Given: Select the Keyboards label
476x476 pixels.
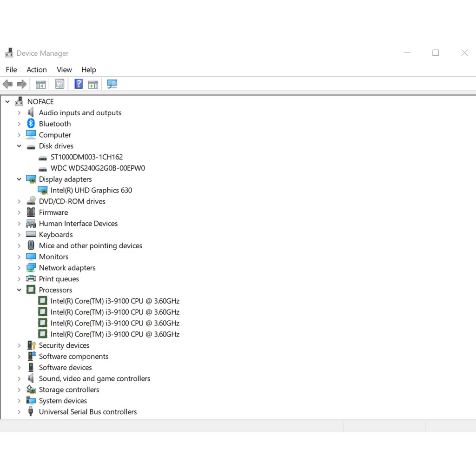Looking at the screenshot, I should coord(56,235).
